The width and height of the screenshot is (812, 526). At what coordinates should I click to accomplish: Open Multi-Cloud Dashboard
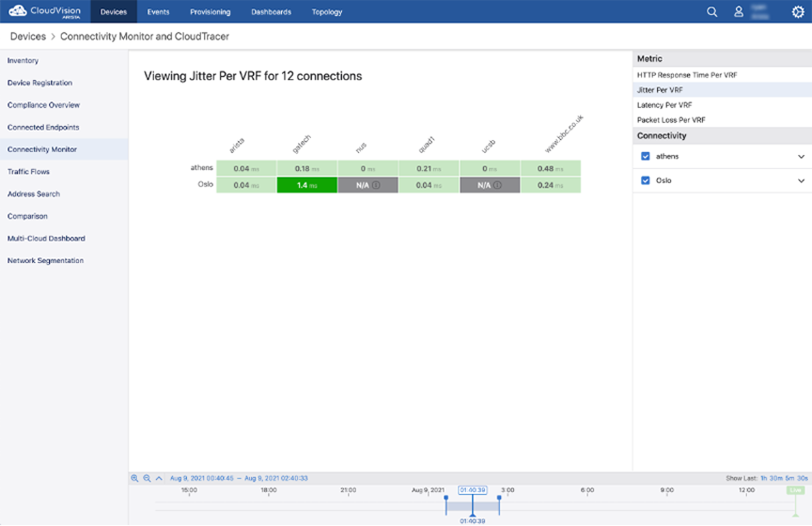click(x=64, y=239)
